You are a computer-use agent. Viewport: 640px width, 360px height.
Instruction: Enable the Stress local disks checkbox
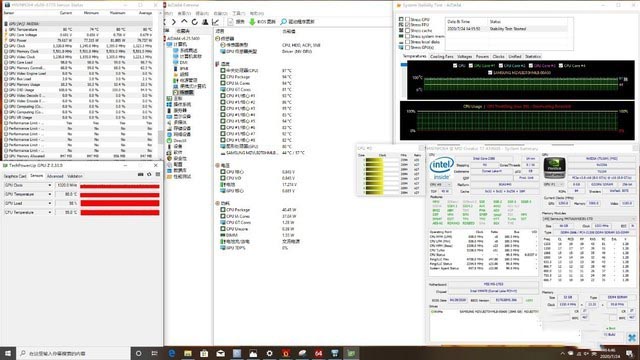[x=407, y=42]
